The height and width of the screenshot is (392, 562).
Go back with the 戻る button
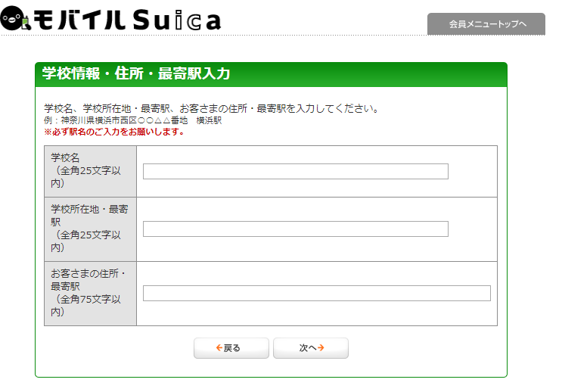(x=231, y=348)
